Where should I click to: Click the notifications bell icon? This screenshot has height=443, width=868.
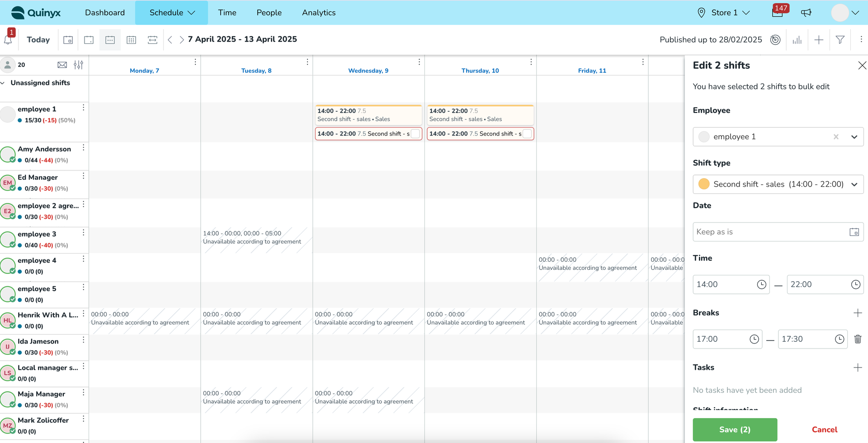(8, 40)
